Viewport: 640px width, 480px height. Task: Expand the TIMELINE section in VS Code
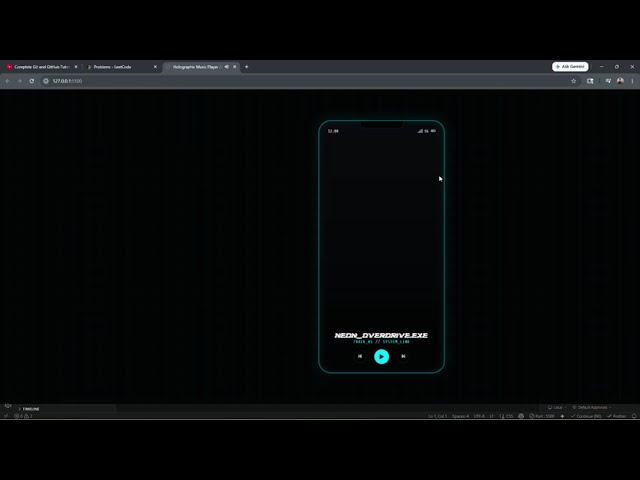point(29,409)
